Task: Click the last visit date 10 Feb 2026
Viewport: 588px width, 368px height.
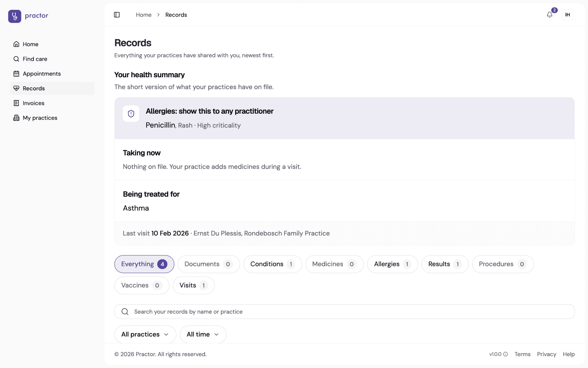Action: point(170,233)
